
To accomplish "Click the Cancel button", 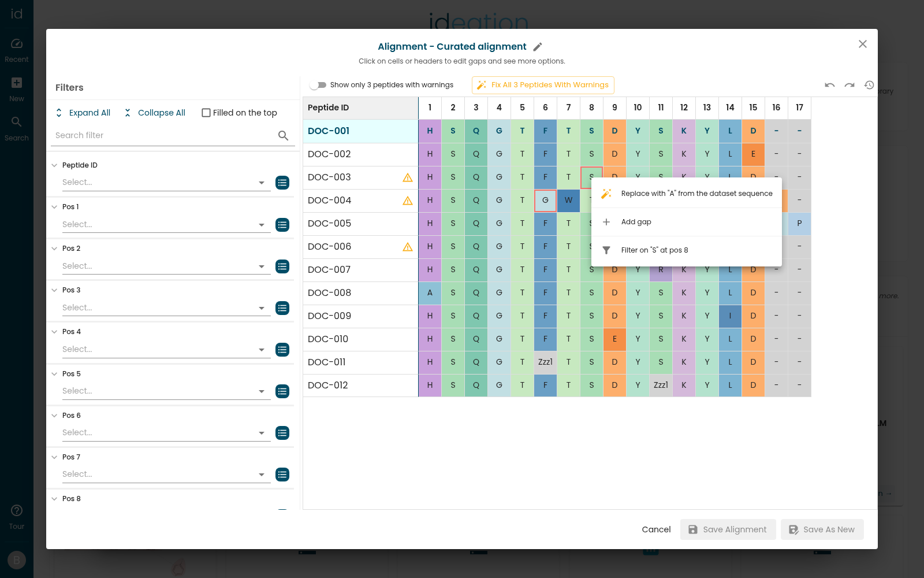I will 656,529.
